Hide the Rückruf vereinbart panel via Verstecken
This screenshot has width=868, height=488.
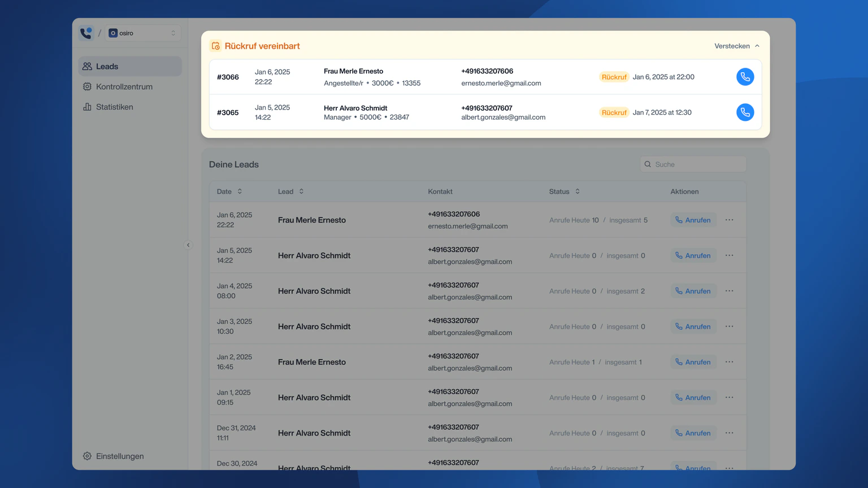732,46
